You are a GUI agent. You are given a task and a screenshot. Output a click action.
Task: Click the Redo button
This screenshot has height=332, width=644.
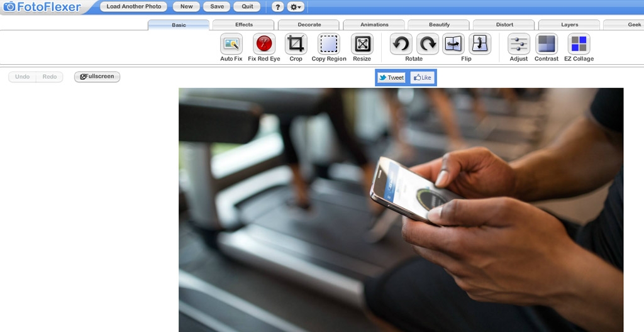pos(50,77)
